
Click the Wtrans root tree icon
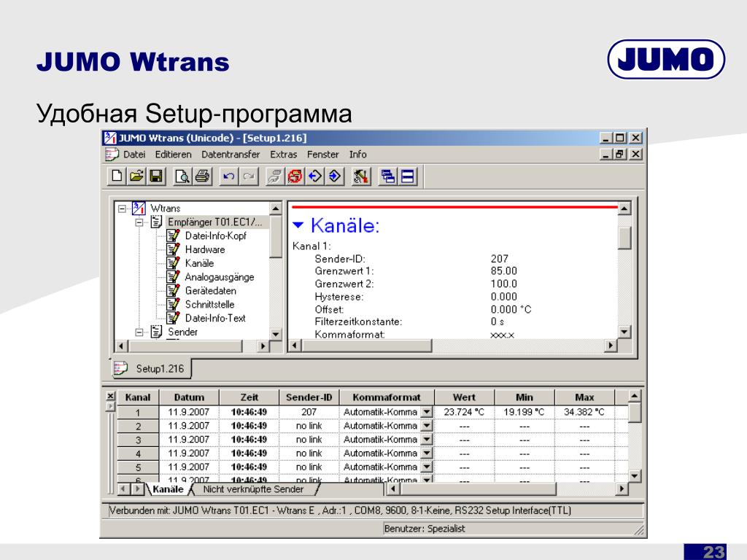pyautogui.click(x=139, y=208)
